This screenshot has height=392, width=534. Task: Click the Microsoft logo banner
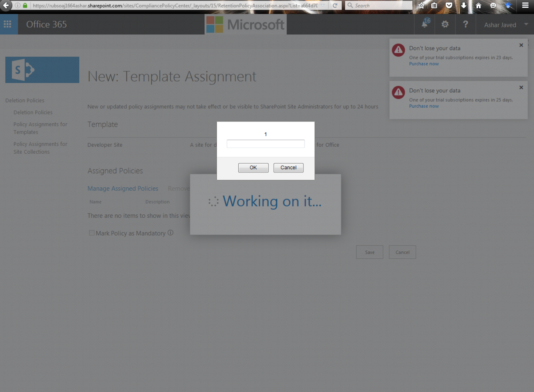(246, 24)
